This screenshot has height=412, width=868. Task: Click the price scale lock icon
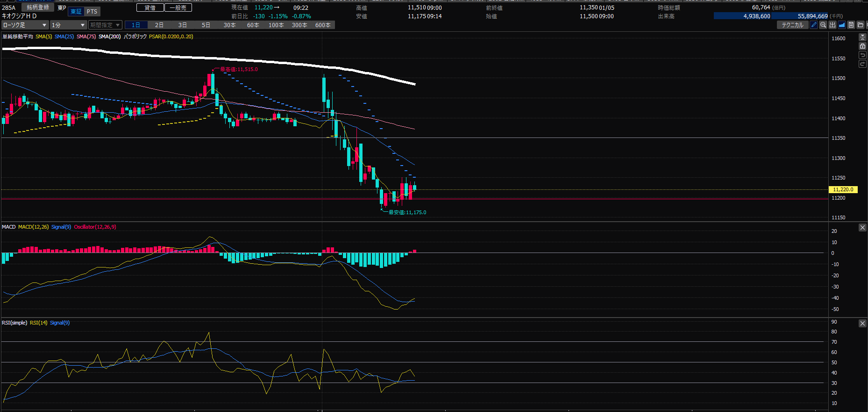tap(862, 46)
